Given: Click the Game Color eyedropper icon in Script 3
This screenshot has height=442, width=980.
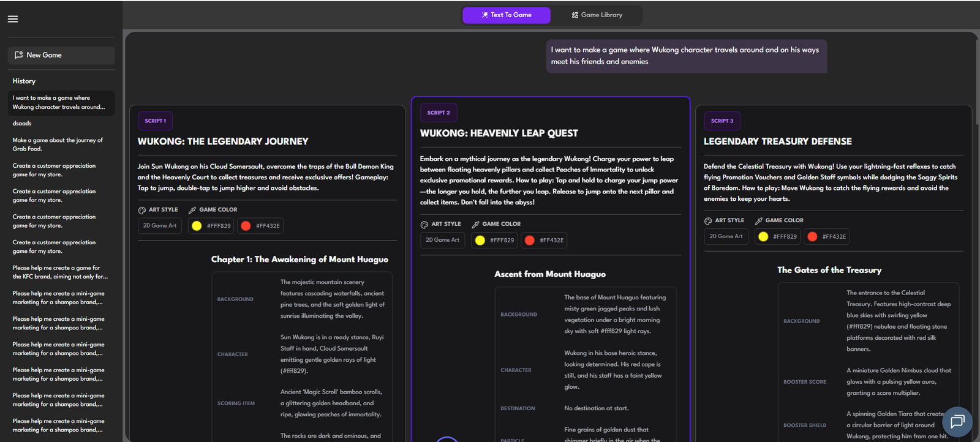Looking at the screenshot, I should click(x=759, y=221).
